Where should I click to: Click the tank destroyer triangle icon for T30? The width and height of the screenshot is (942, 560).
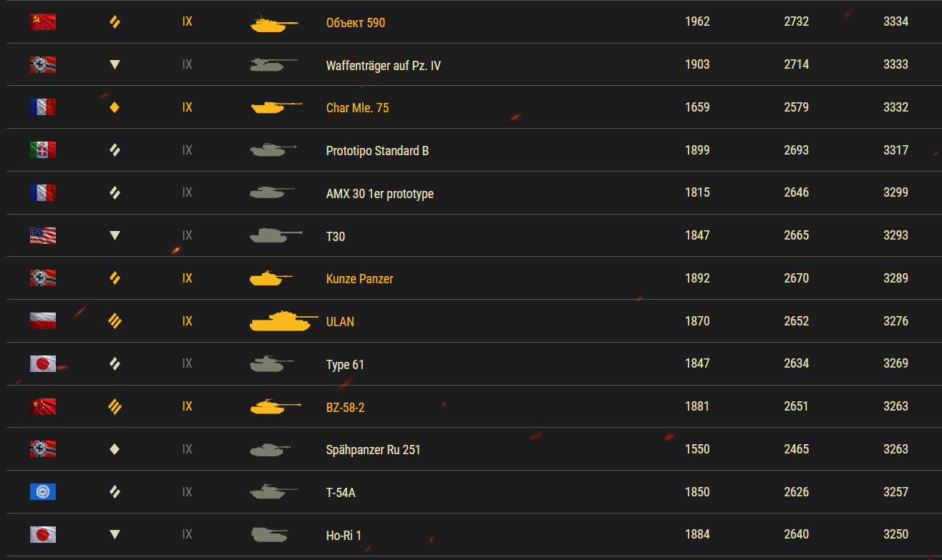(115, 235)
